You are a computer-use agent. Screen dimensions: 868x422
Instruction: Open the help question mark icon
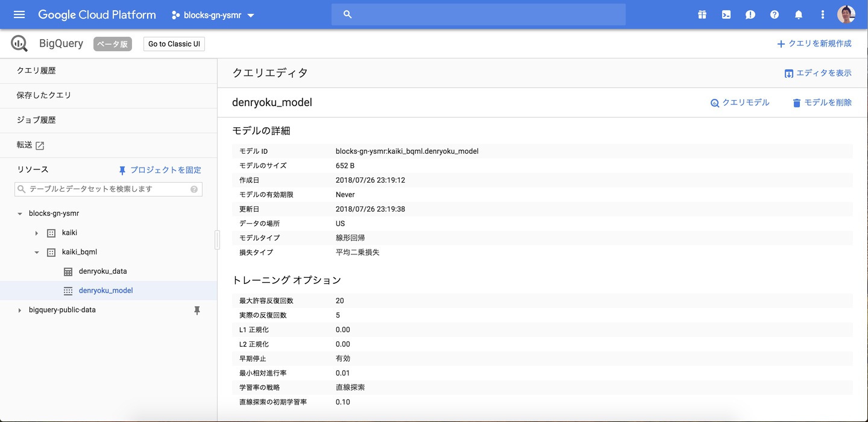point(775,14)
